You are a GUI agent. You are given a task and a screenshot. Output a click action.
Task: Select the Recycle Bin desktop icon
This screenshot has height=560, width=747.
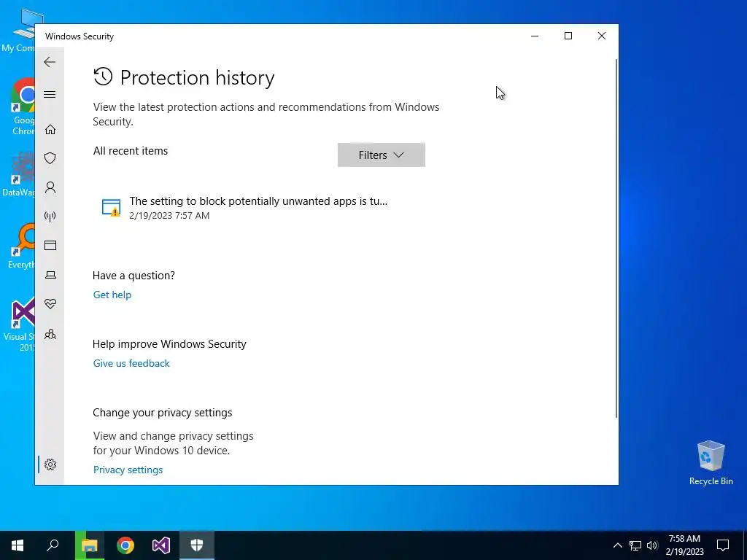point(711,463)
